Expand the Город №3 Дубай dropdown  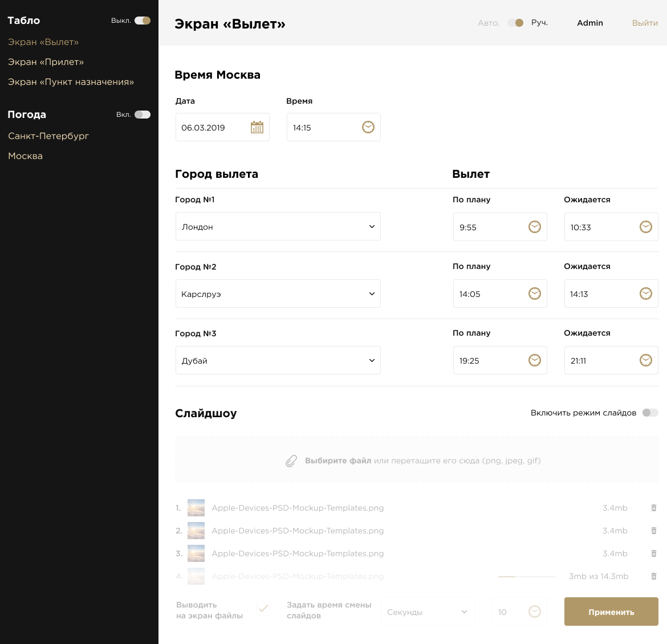click(x=278, y=360)
